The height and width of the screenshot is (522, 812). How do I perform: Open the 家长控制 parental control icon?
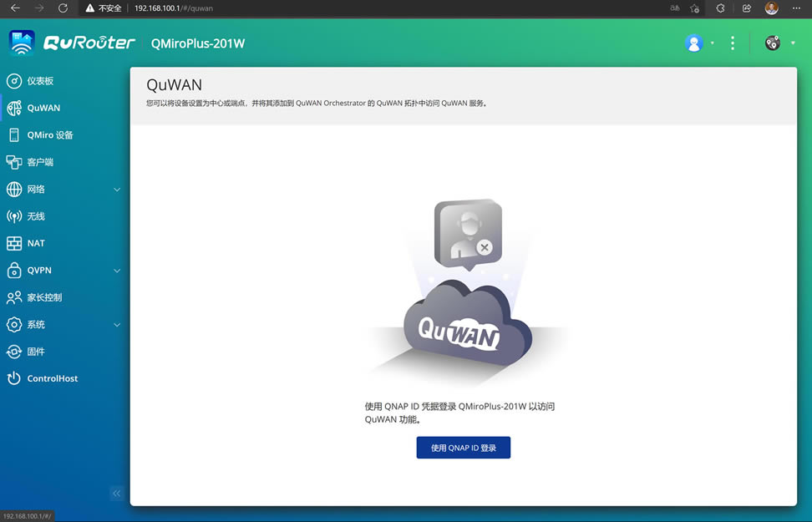[x=14, y=297]
